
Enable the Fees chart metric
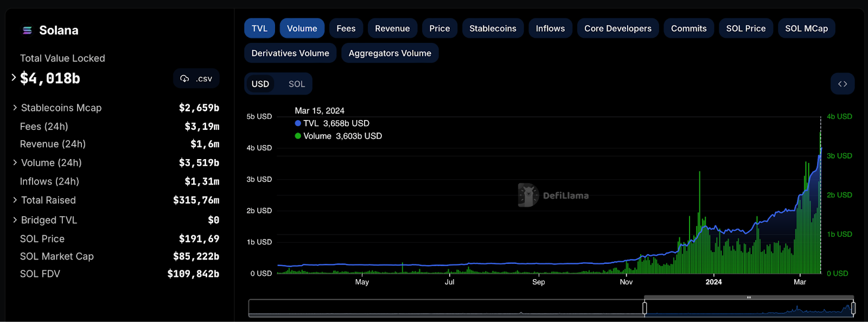[346, 28]
